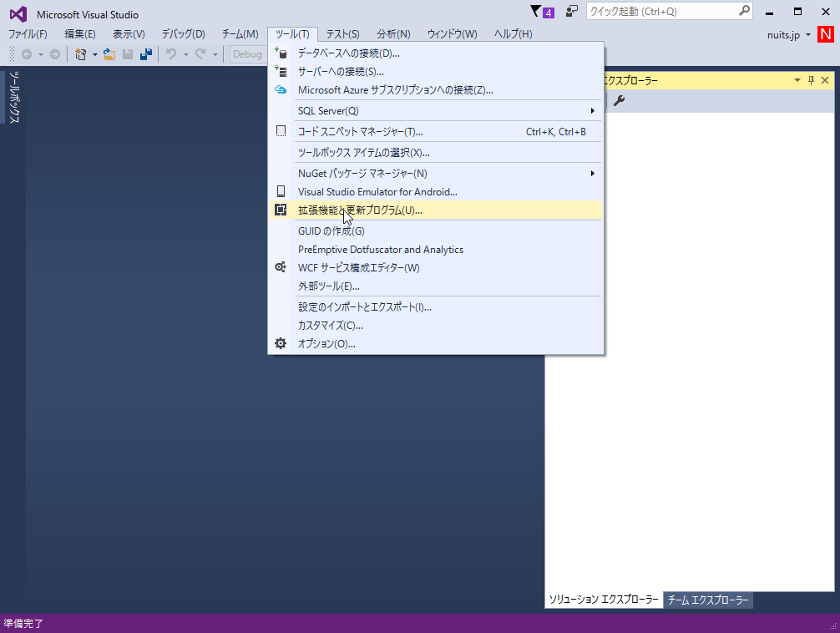Select コード スニペット マネージャー(T)... entry
The image size is (840, 633).
pos(436,131)
